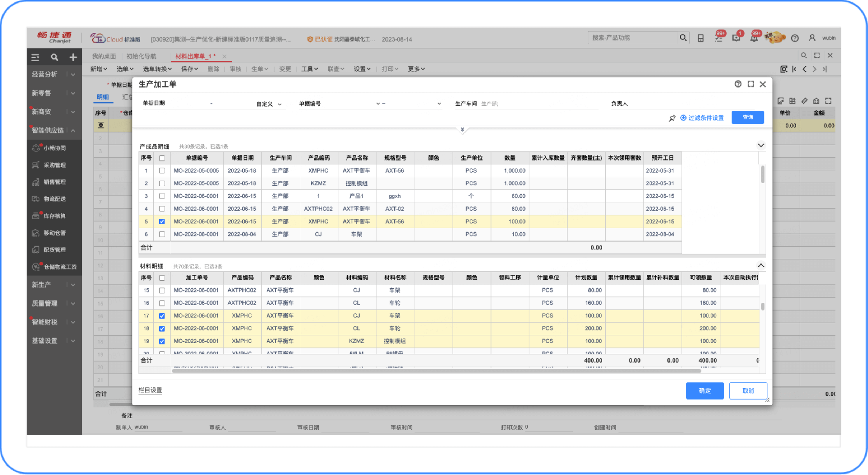The image size is (868, 475).
Task: Check row 1 MO-2022-05-0005 XMPHC checkbox
Action: (162, 171)
